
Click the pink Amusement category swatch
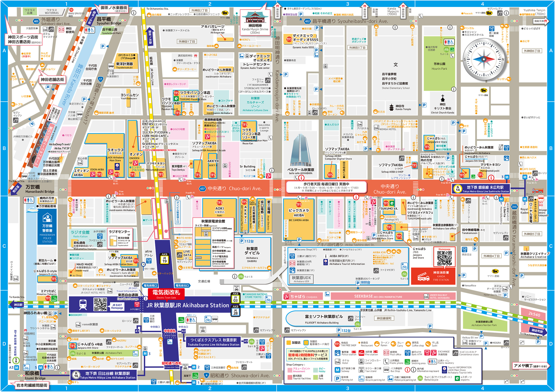point(290,370)
